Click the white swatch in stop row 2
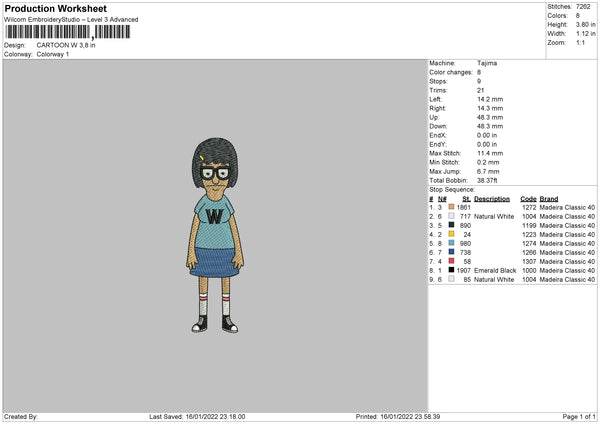This screenshot has width=600, height=424. (x=452, y=216)
